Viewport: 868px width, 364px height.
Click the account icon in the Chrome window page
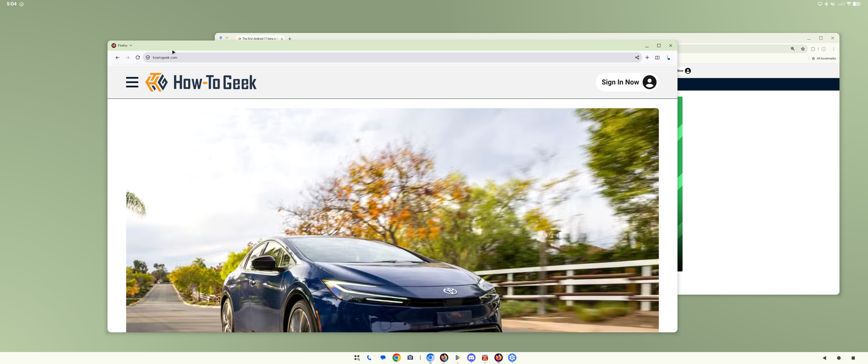pyautogui.click(x=688, y=71)
